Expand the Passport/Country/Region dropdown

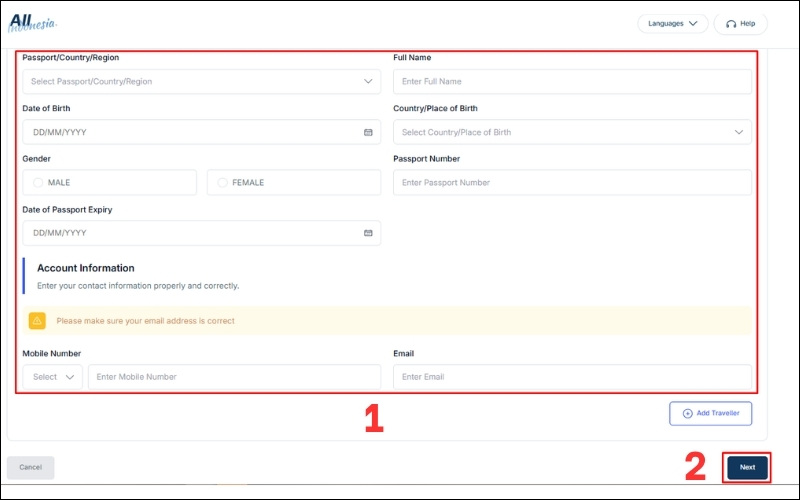pos(201,82)
